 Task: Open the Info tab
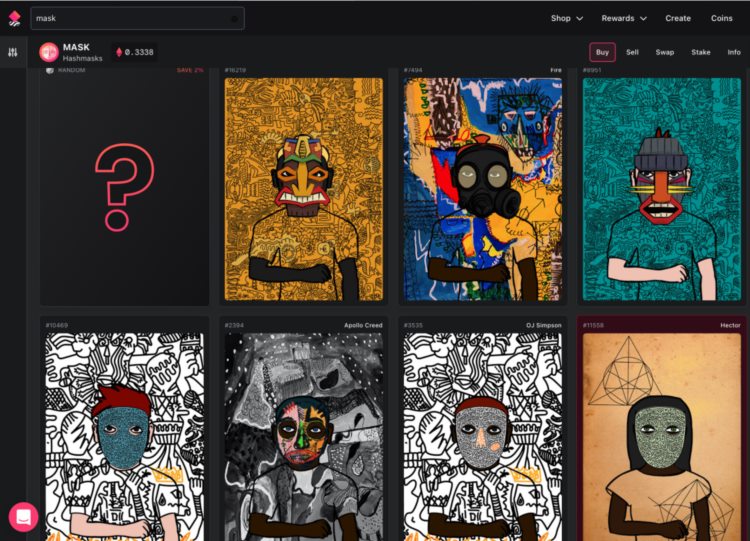point(733,52)
